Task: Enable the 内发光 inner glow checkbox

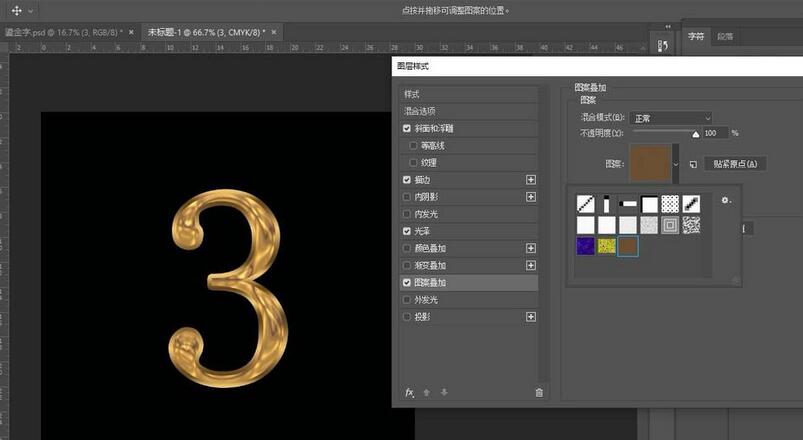Action: [x=407, y=214]
